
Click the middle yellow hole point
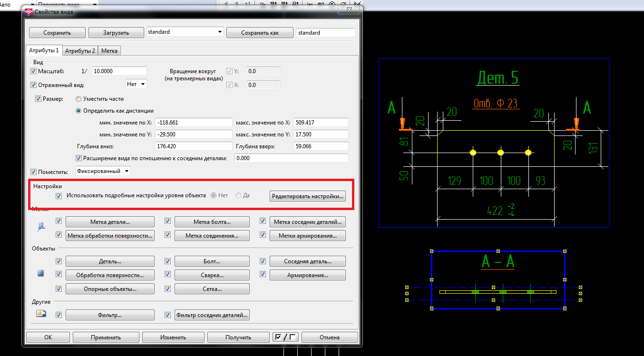coord(500,153)
